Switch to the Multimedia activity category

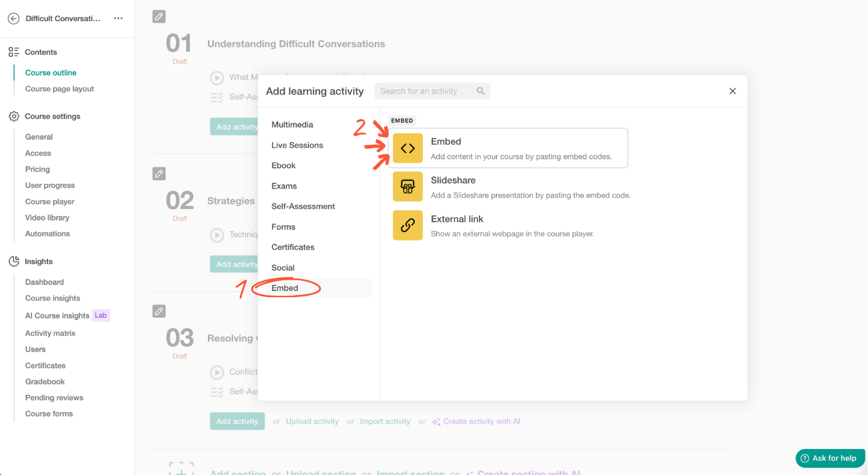(x=292, y=125)
